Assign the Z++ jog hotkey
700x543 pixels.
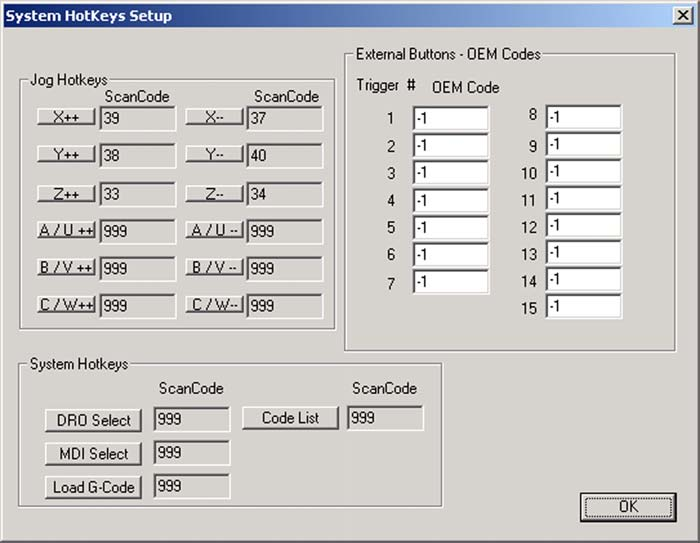[66, 194]
